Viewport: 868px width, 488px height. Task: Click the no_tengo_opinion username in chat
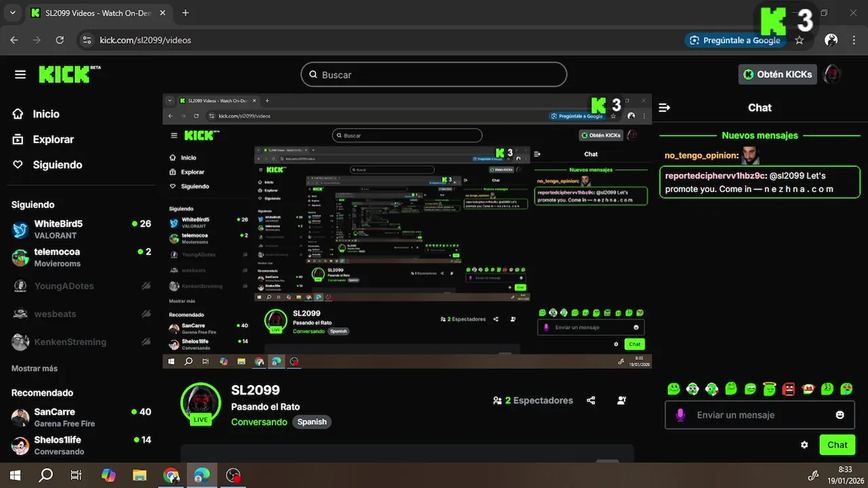click(701, 155)
